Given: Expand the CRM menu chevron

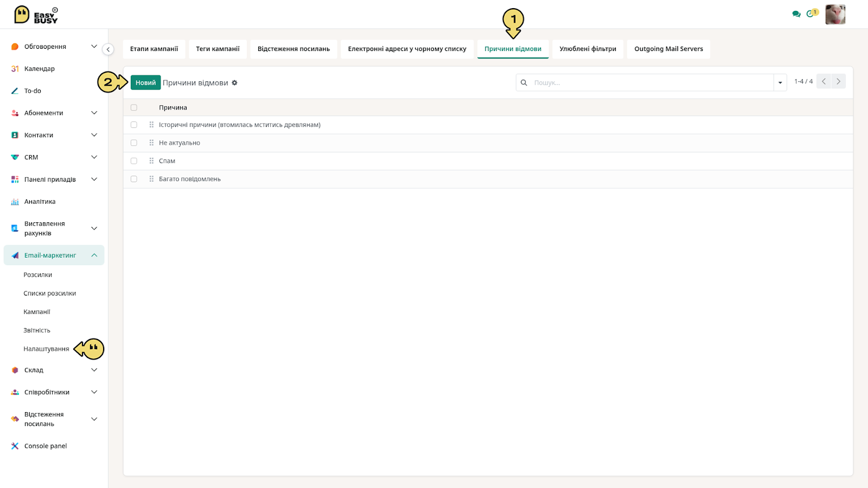Looking at the screenshot, I should coord(94,157).
